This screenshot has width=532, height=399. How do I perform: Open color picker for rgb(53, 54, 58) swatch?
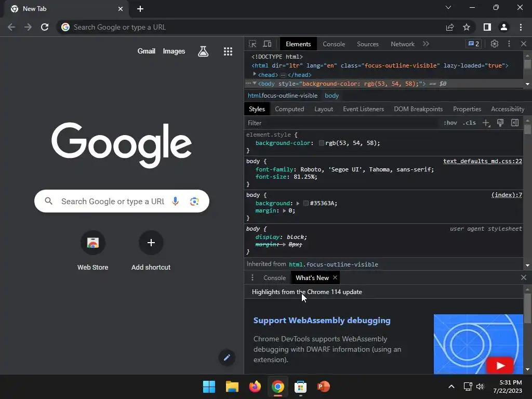click(321, 143)
